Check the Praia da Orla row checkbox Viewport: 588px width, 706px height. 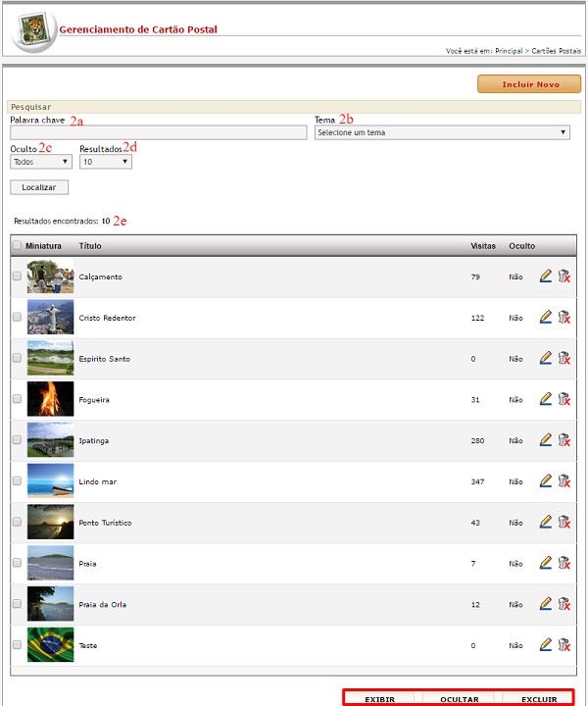click(17, 604)
